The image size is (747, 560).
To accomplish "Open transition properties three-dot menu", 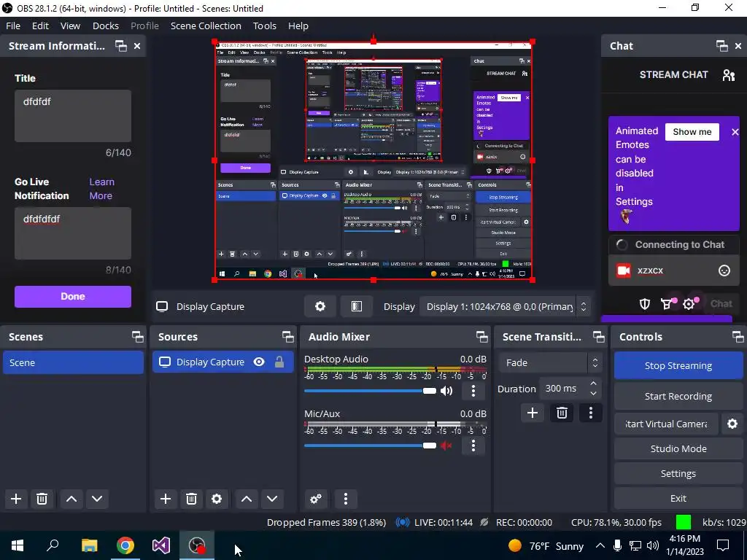I will pyautogui.click(x=591, y=413).
